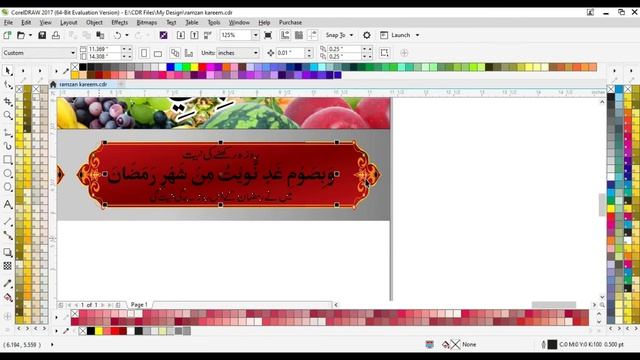
Task: Toggle Current page layout button
Action: pyautogui.click(x=189, y=53)
